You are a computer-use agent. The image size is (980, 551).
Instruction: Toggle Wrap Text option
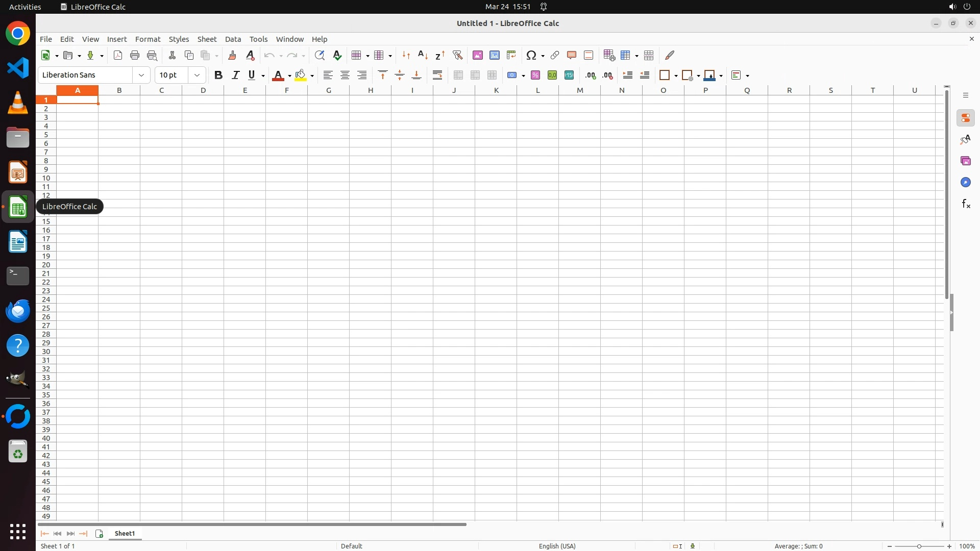click(x=437, y=75)
